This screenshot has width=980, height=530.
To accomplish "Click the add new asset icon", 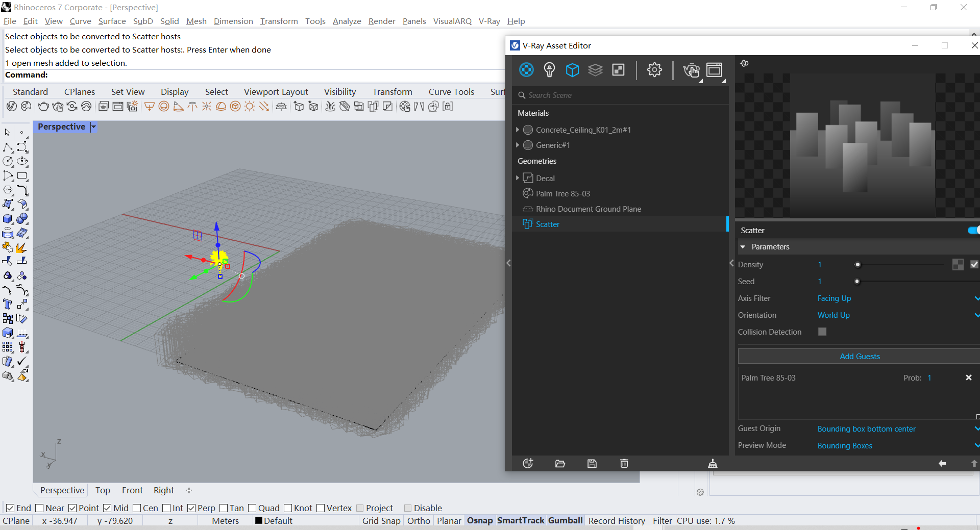I will pos(528,463).
